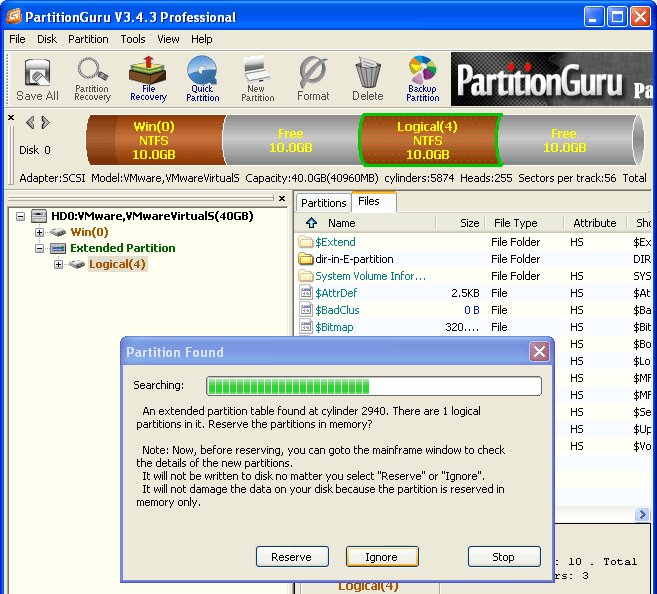Start Quick Partition tool
This screenshot has height=594, width=657.
tap(203, 80)
